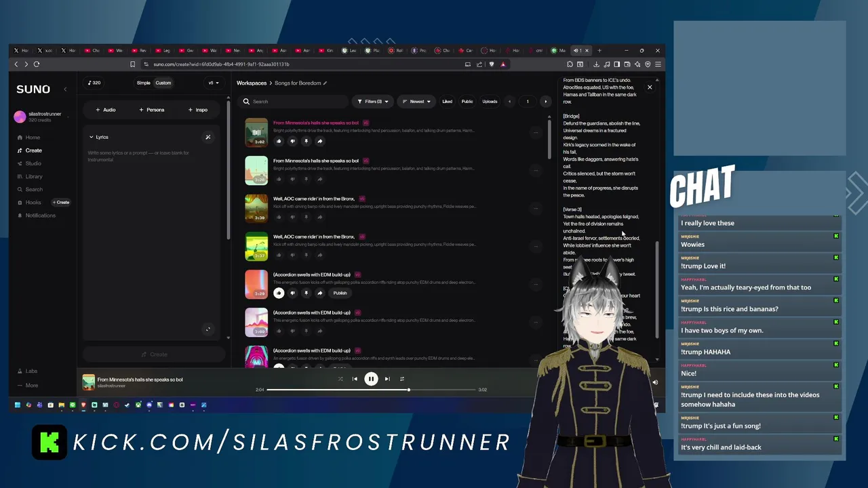Open the Newest sort dropdown
868x488 pixels.
(416, 102)
